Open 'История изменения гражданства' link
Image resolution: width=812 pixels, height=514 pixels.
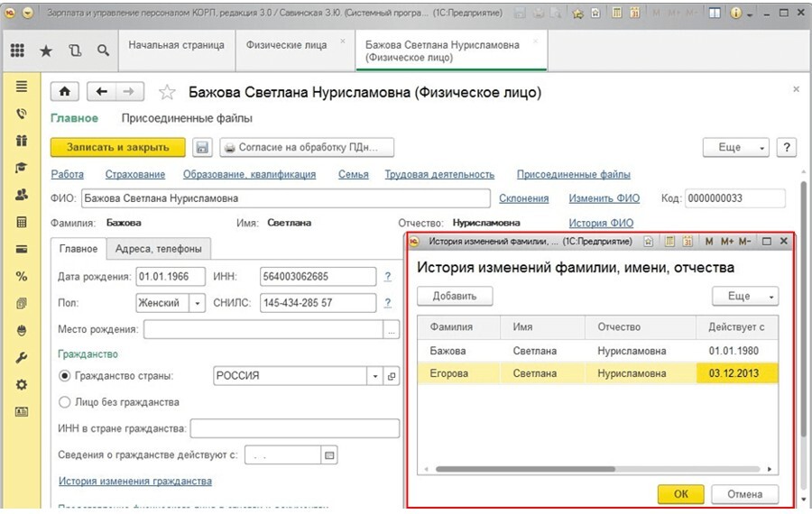135,482
